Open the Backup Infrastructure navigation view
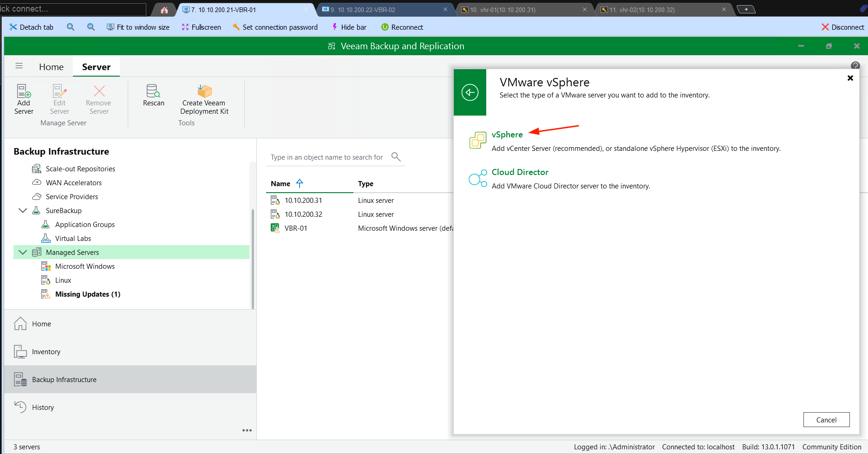Viewport: 868px width, 454px height. [130, 379]
